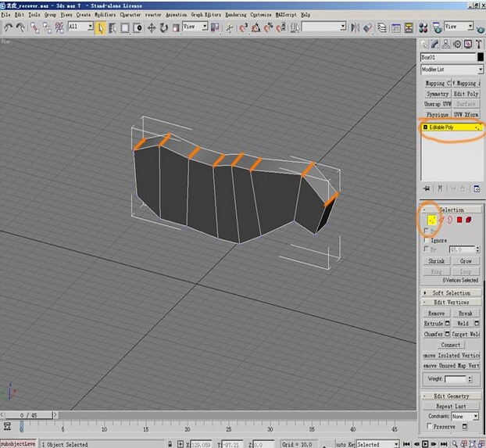Select Polygon sub-object level icon
Screen dimensions: 486x448
click(x=459, y=220)
